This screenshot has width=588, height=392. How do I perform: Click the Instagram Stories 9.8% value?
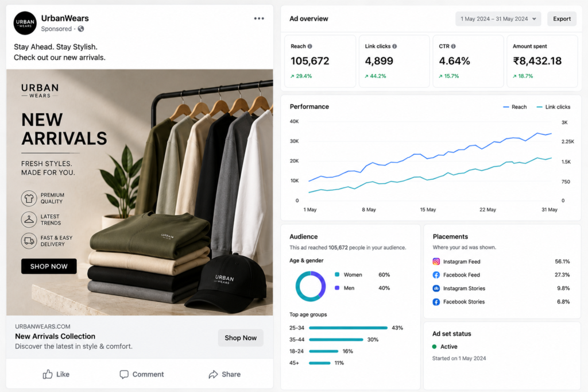563,289
